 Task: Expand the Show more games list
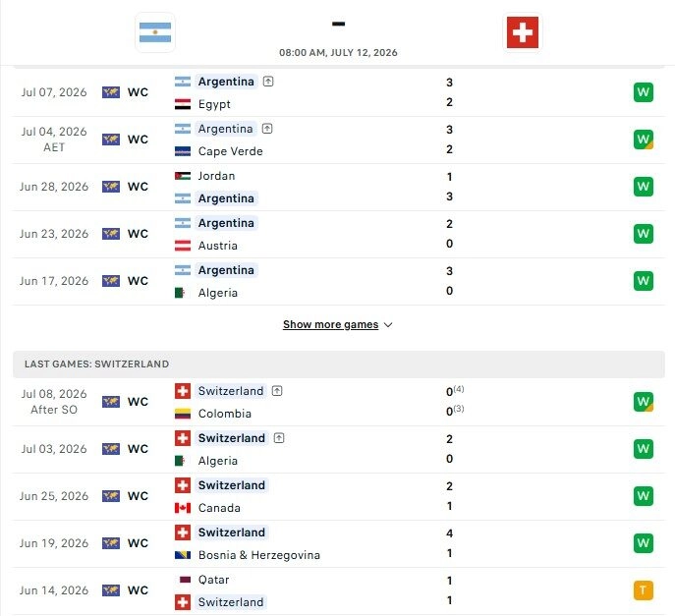click(330, 324)
